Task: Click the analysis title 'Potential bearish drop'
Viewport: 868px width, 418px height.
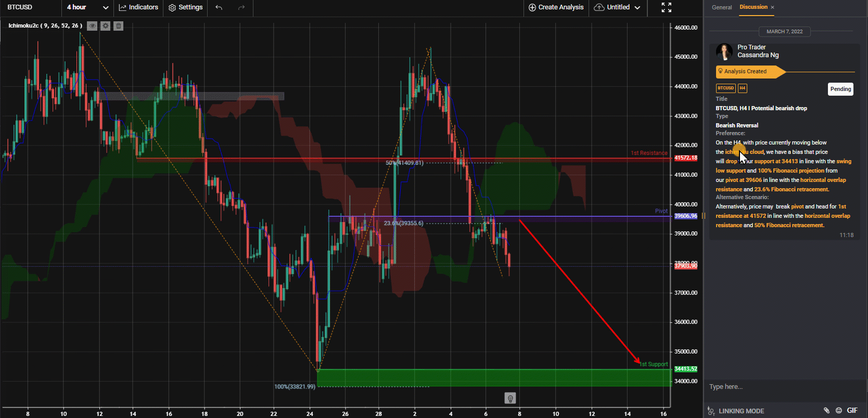Action: [x=779, y=108]
